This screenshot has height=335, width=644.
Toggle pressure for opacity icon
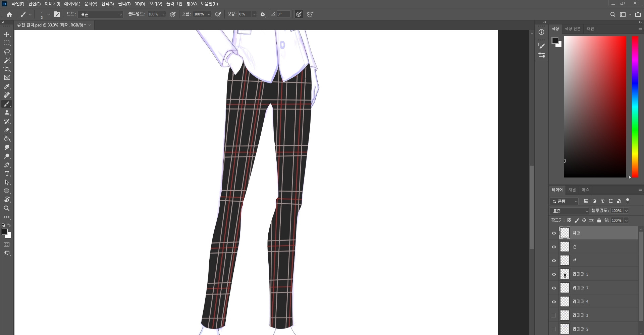coord(173,14)
